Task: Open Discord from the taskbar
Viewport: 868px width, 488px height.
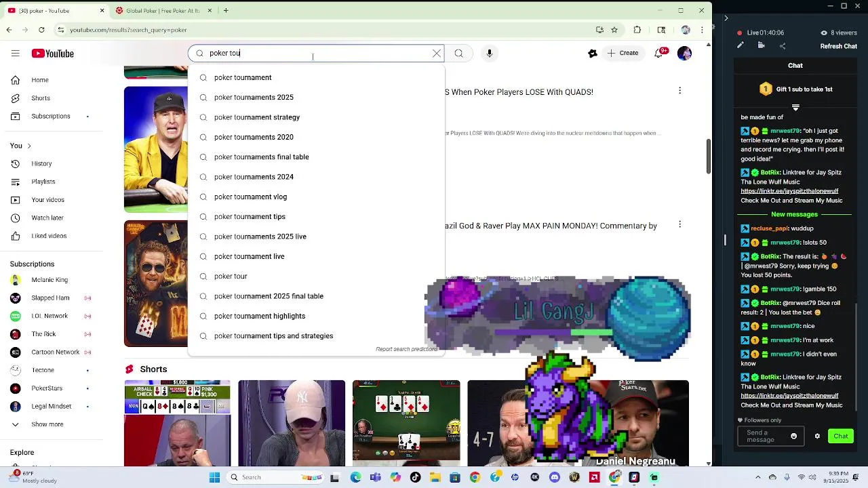Action: [x=555, y=477]
